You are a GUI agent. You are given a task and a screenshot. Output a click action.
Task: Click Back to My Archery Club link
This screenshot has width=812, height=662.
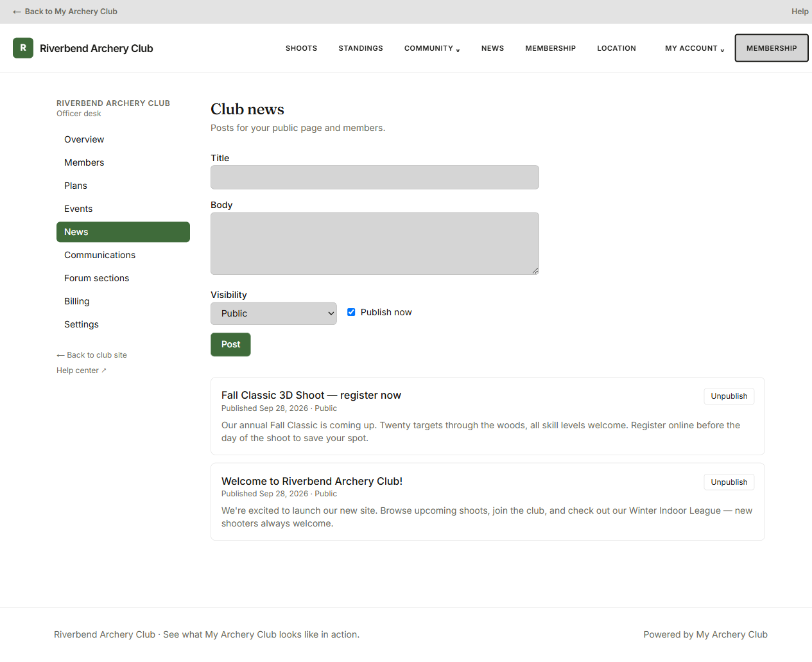(65, 12)
